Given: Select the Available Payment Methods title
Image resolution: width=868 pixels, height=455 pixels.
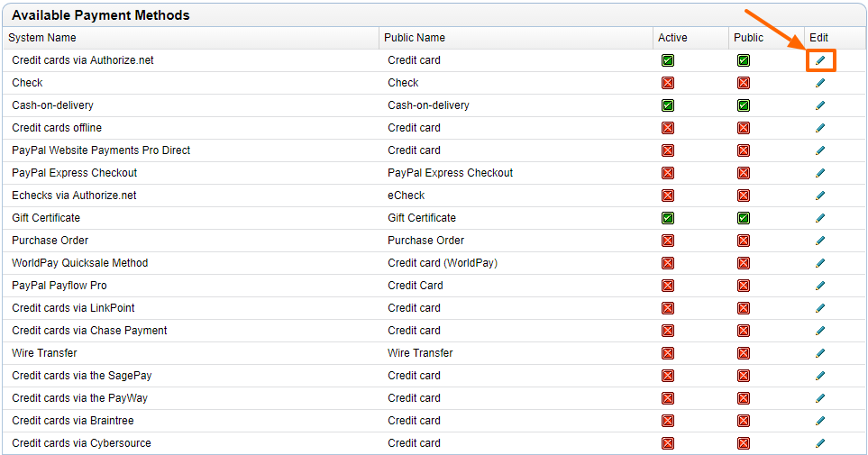Looking at the screenshot, I should (x=101, y=15).
